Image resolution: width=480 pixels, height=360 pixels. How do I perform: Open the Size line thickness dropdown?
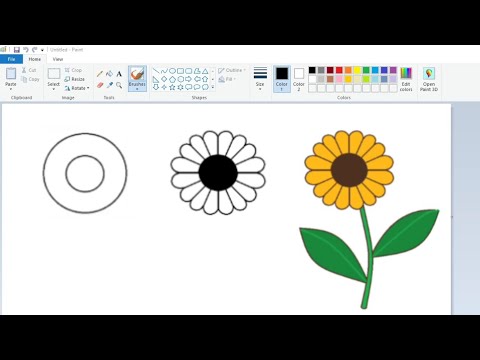[x=260, y=79]
